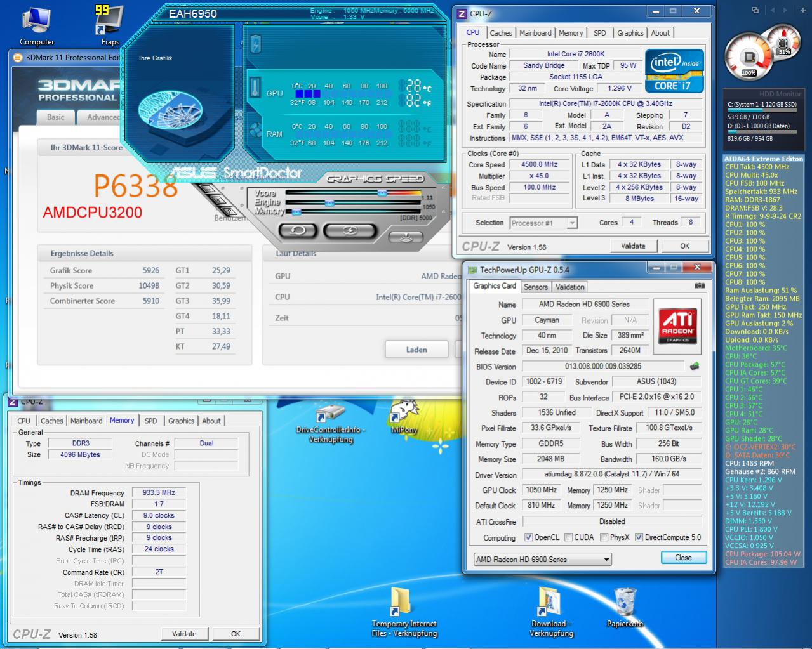
Task: Click the SmartDoctor fan icon
Action: 255,131
